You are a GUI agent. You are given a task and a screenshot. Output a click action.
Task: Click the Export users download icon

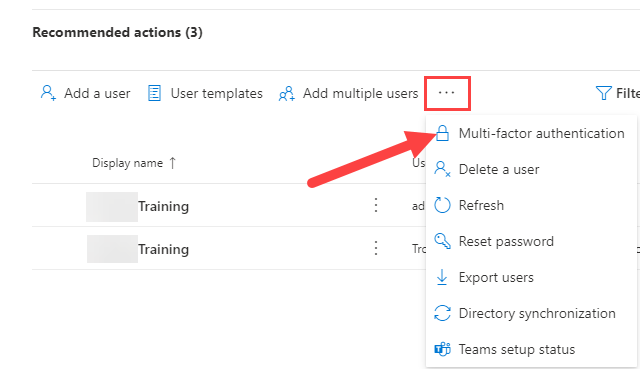click(x=442, y=277)
